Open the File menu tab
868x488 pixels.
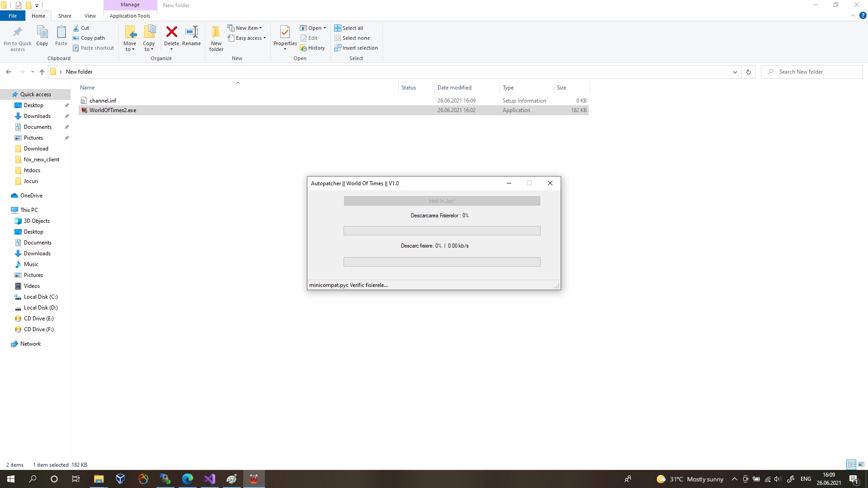(13, 16)
